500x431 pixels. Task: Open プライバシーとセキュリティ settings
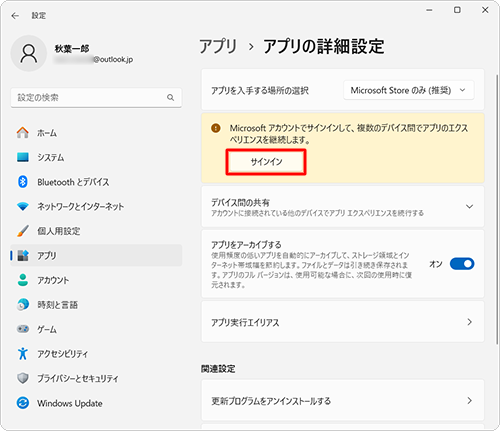pos(96,378)
